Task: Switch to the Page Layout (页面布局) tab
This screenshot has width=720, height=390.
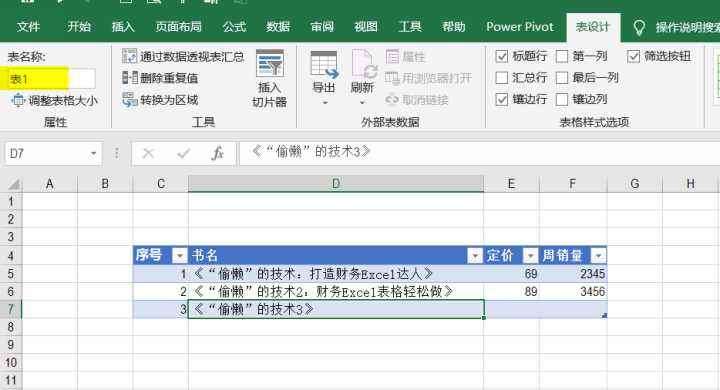Action: click(178, 27)
